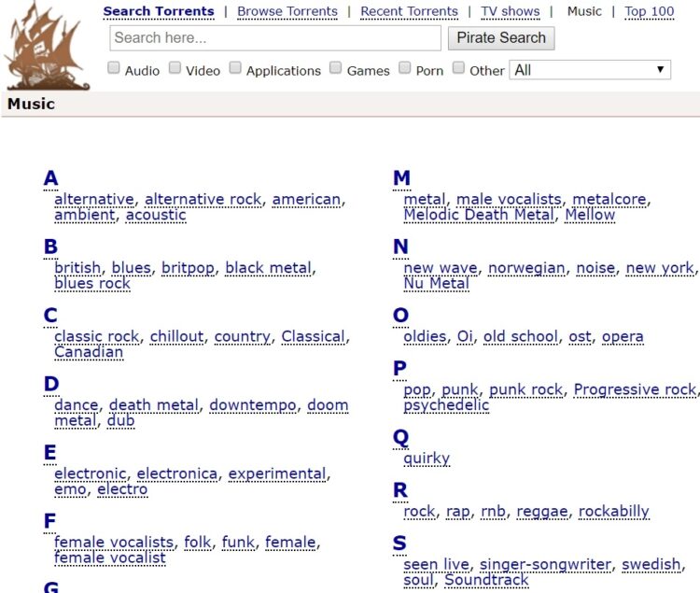
Task: Click the letter Q heading
Action: 400,438
